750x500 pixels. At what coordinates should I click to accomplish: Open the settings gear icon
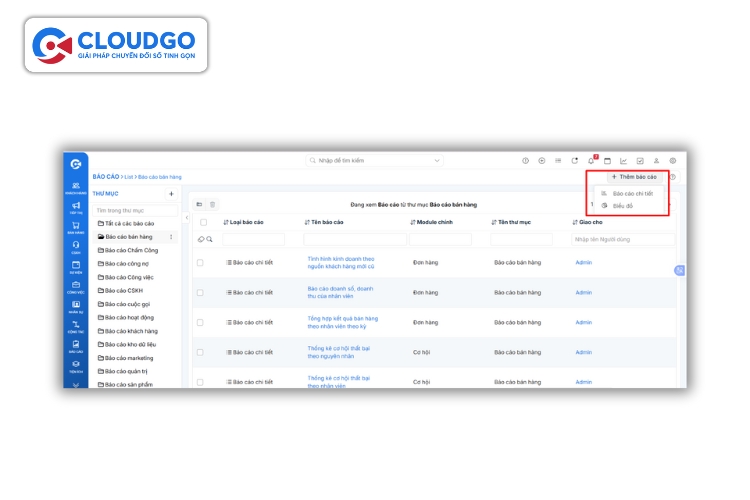pos(673,160)
